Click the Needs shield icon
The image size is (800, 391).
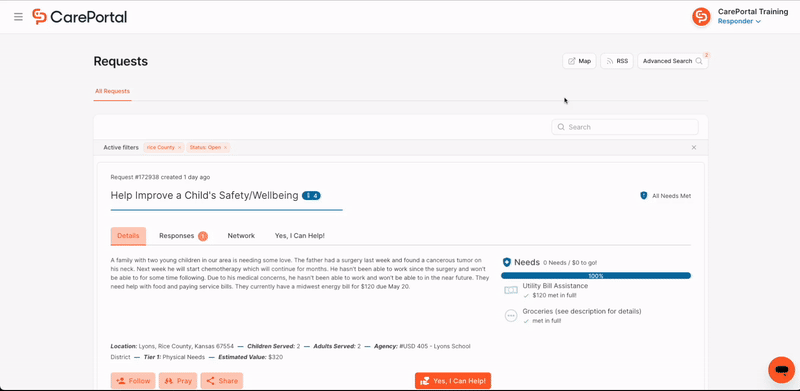tap(506, 262)
